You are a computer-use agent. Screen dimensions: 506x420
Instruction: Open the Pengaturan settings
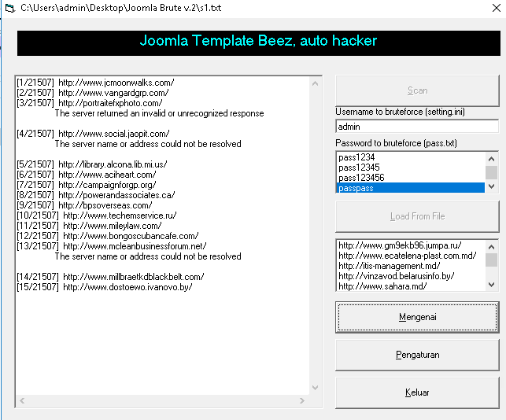point(417,355)
